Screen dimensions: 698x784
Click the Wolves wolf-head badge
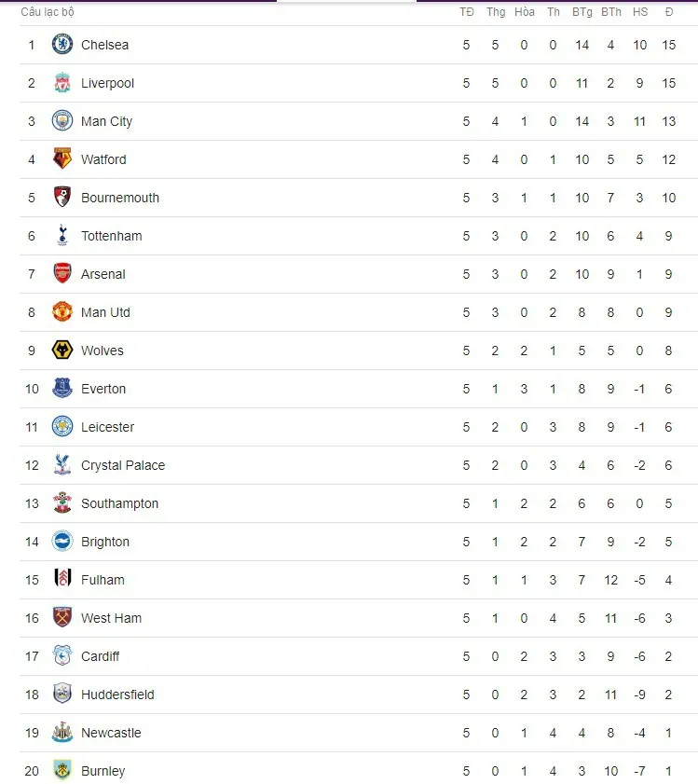coord(62,351)
